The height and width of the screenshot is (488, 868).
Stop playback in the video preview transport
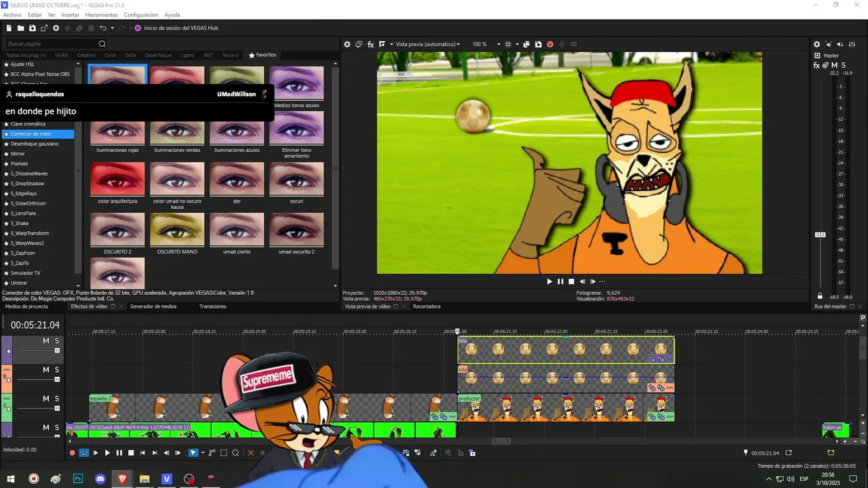coord(571,281)
